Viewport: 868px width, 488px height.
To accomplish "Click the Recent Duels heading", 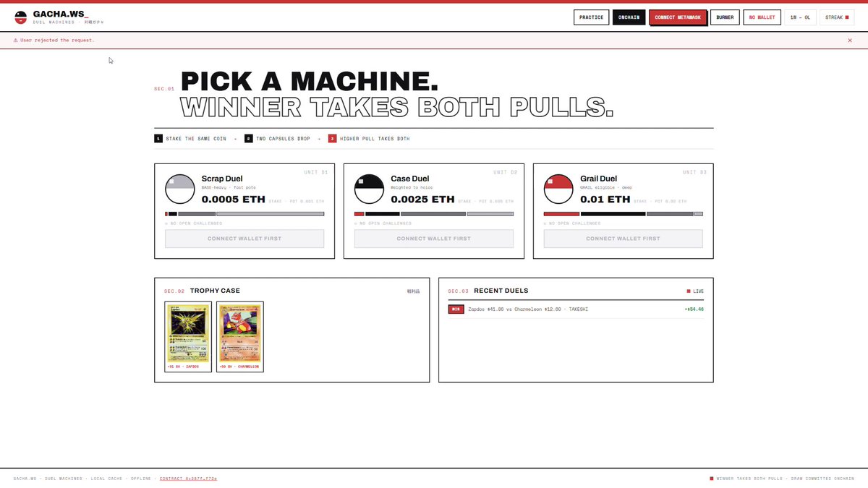I will pos(501,291).
